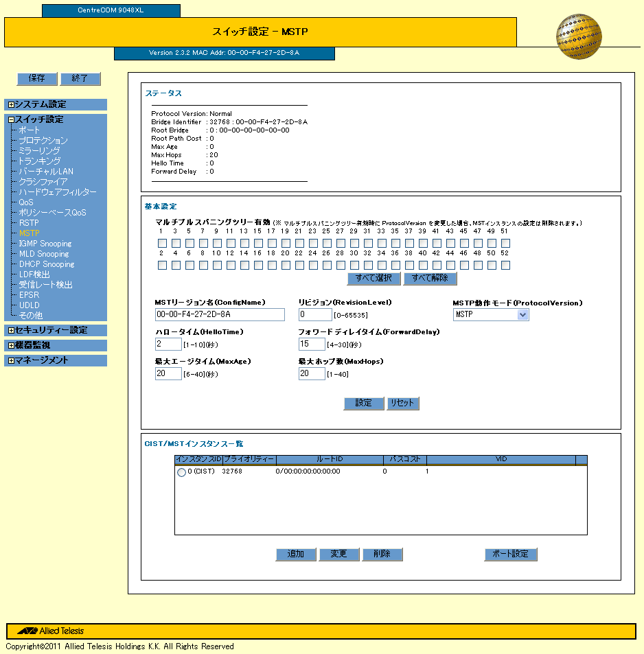This screenshot has height=654, width=644.
Task: Click the ルートID column header
Action: pyautogui.click(x=330, y=460)
